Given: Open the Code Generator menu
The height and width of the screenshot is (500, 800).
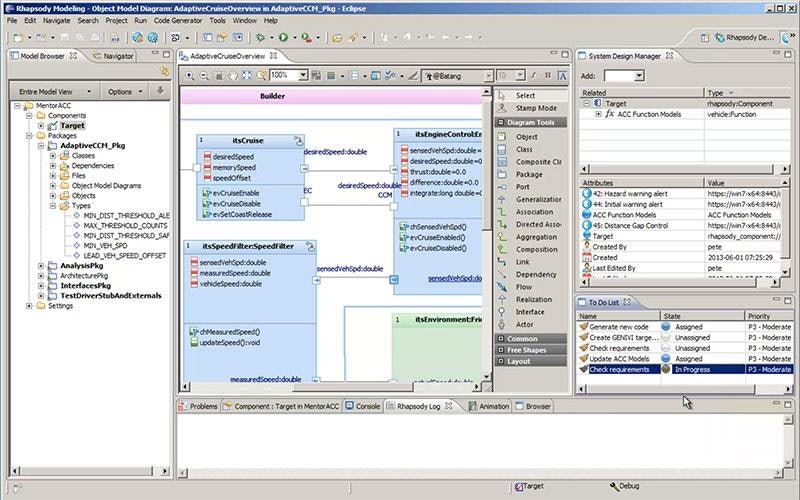Looking at the screenshot, I should click(x=178, y=20).
